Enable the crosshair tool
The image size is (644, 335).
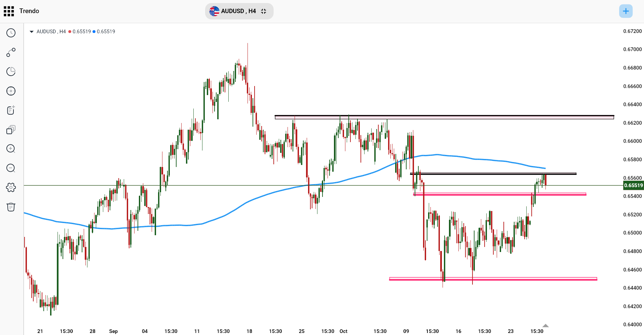11,91
